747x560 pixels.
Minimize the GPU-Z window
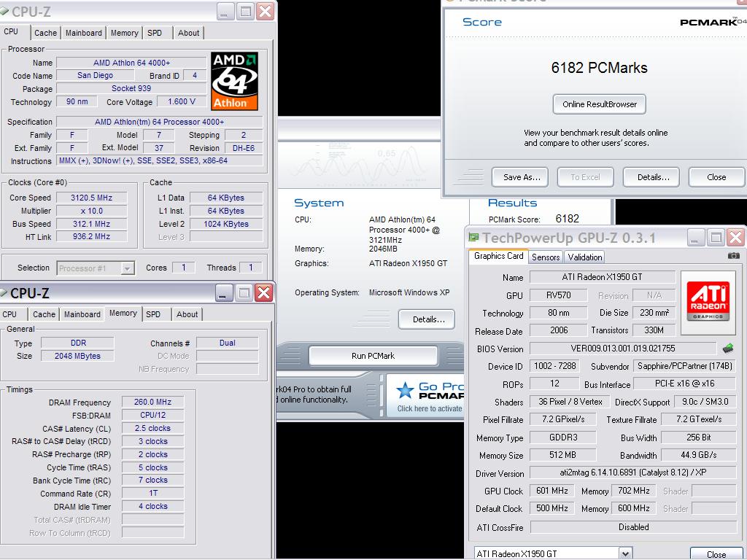696,237
